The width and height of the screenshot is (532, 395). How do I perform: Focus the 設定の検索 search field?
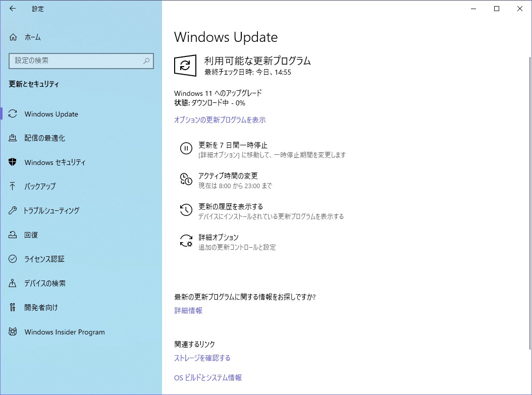click(x=81, y=61)
